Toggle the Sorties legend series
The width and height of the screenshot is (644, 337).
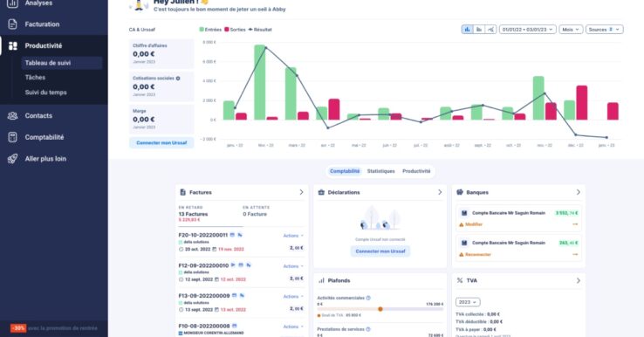click(235, 30)
